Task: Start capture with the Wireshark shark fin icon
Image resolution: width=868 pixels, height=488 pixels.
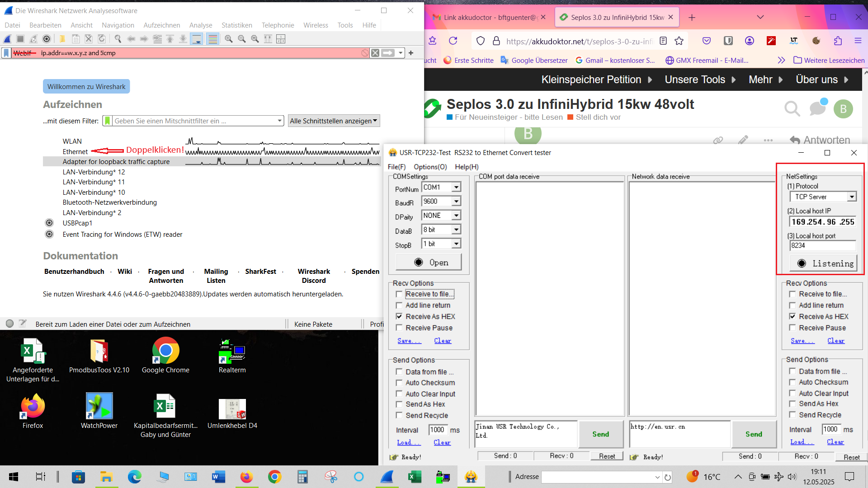Action: (7, 39)
